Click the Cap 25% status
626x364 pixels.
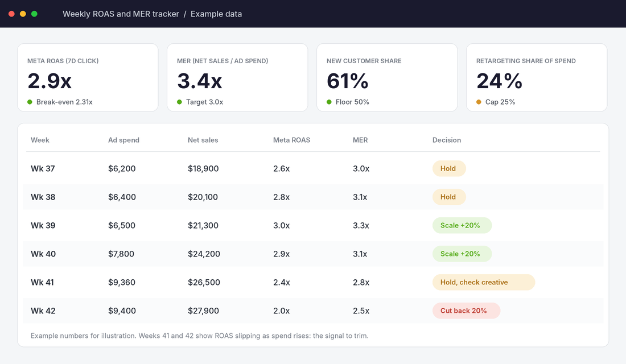pos(500,102)
